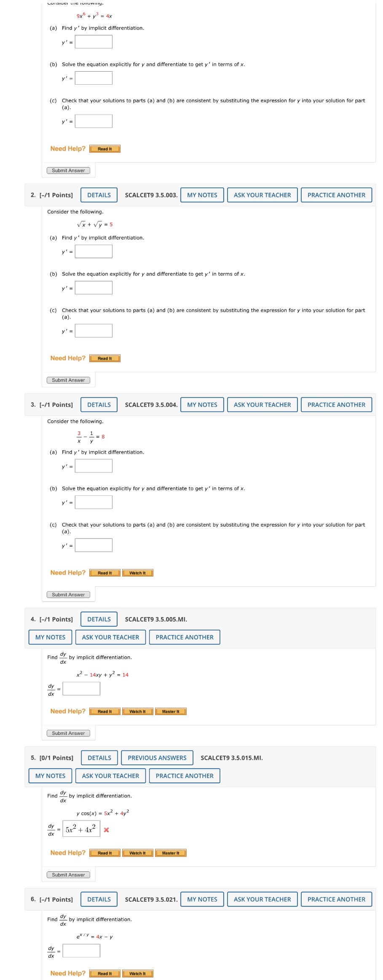Click Master It for problem 5
The width and height of the screenshot is (383, 980).
click(171, 852)
